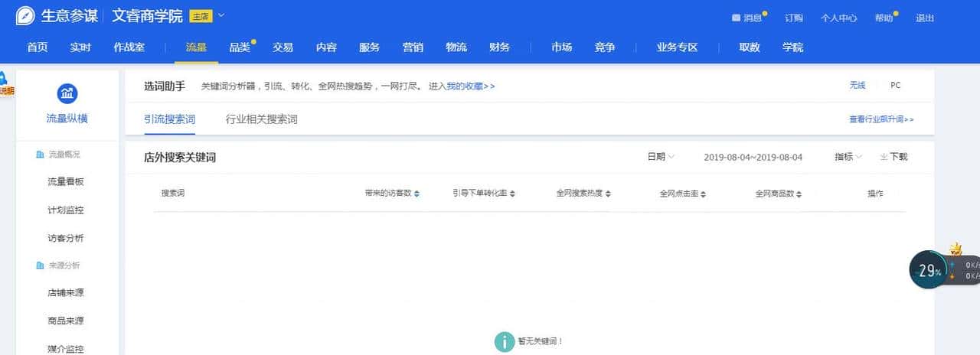Open the 首页 nav item

coord(38,47)
